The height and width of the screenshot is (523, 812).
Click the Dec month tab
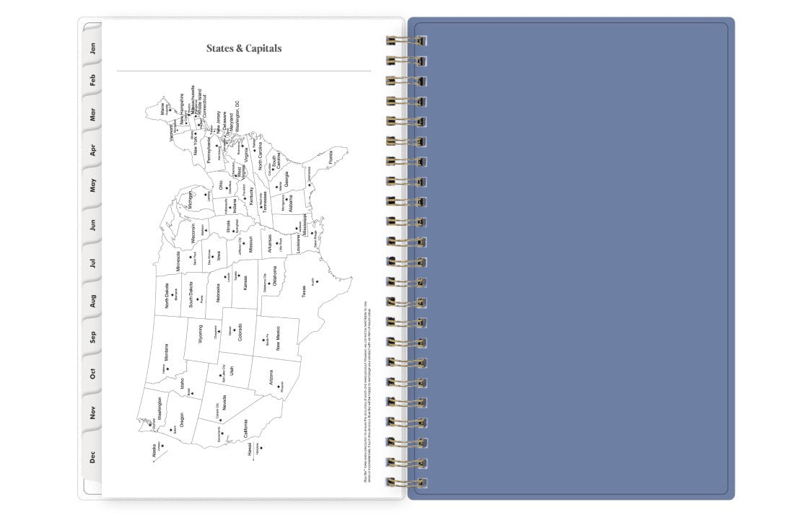(x=92, y=456)
